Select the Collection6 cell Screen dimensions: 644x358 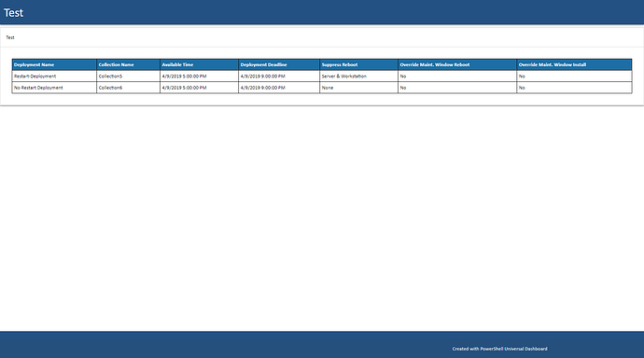[128, 88]
